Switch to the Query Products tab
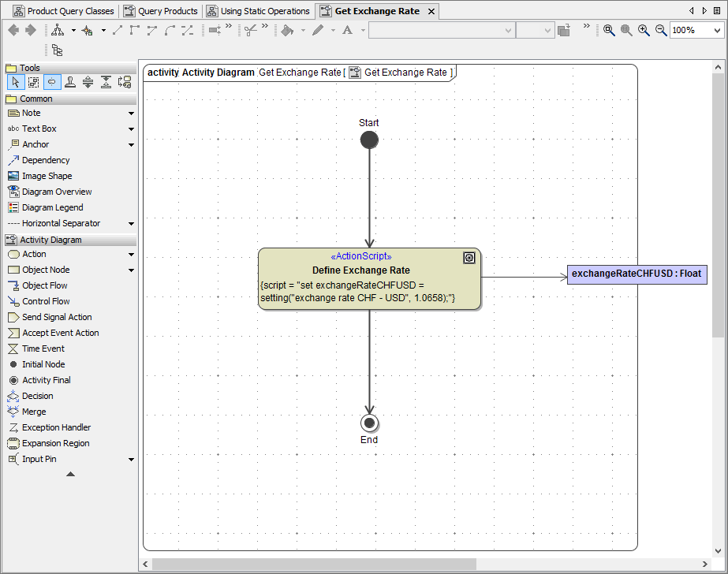Image resolution: width=728 pixels, height=574 pixels. click(161, 10)
